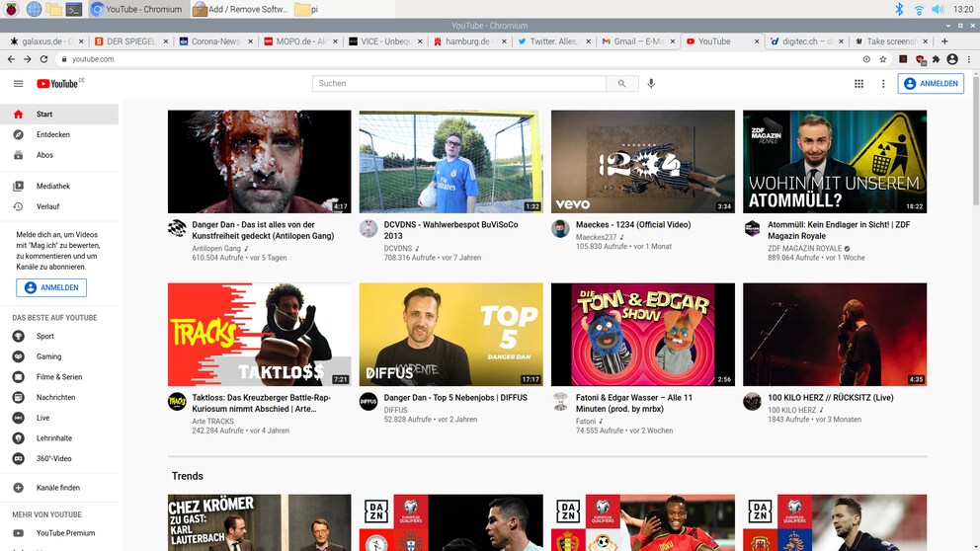Switch to VICE tab

point(385,41)
